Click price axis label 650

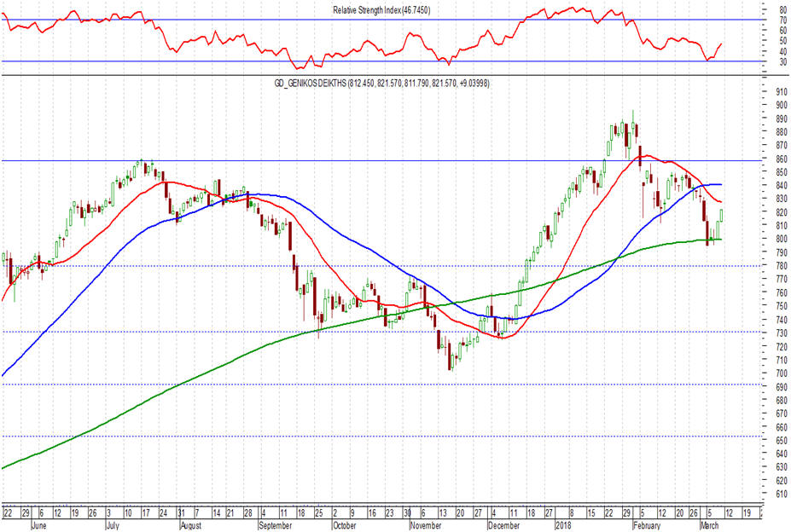[782, 440]
